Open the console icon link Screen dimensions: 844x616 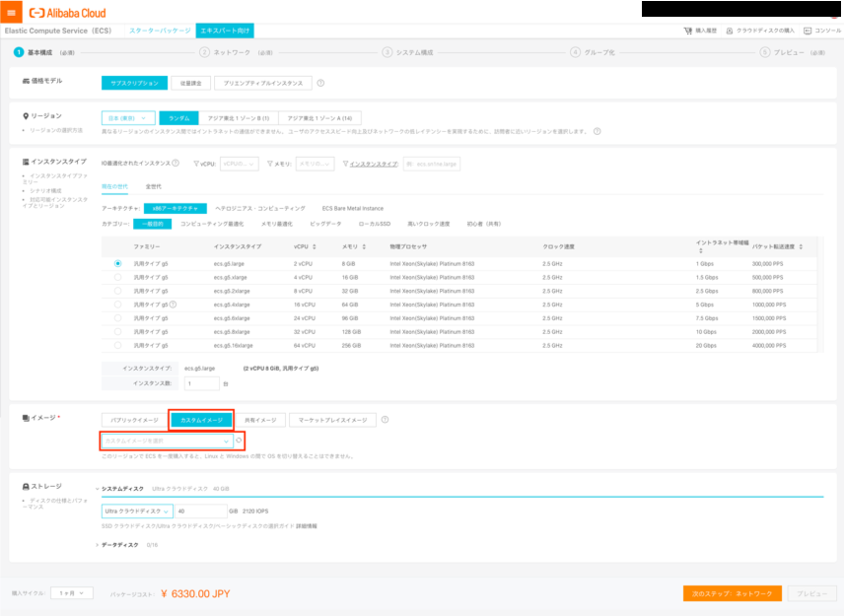click(808, 31)
